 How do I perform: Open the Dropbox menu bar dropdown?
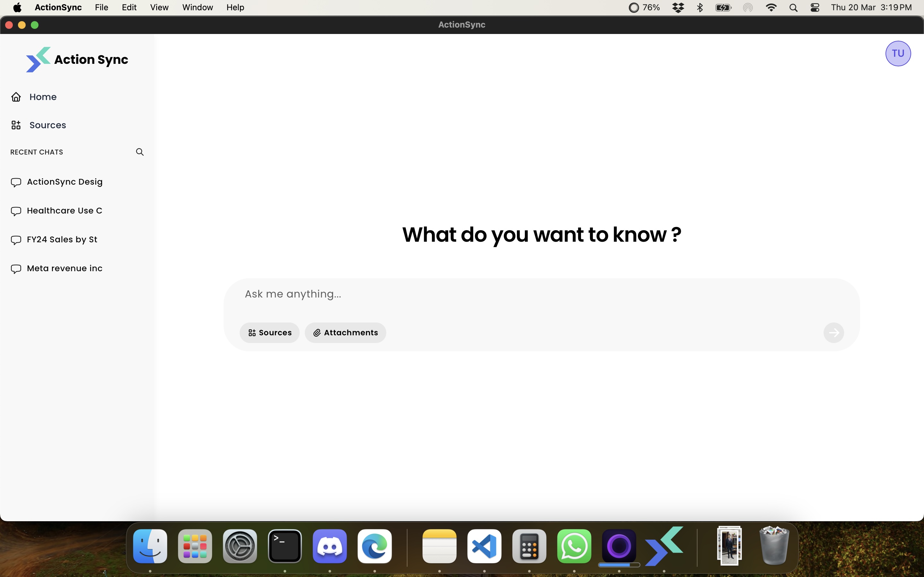(678, 8)
